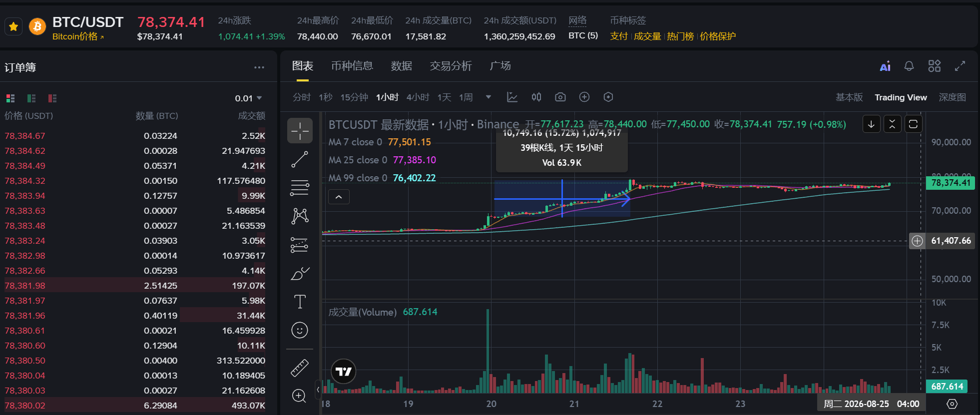This screenshot has height=415, width=980.
Task: Collapse the chart pane button
Action: point(892,124)
